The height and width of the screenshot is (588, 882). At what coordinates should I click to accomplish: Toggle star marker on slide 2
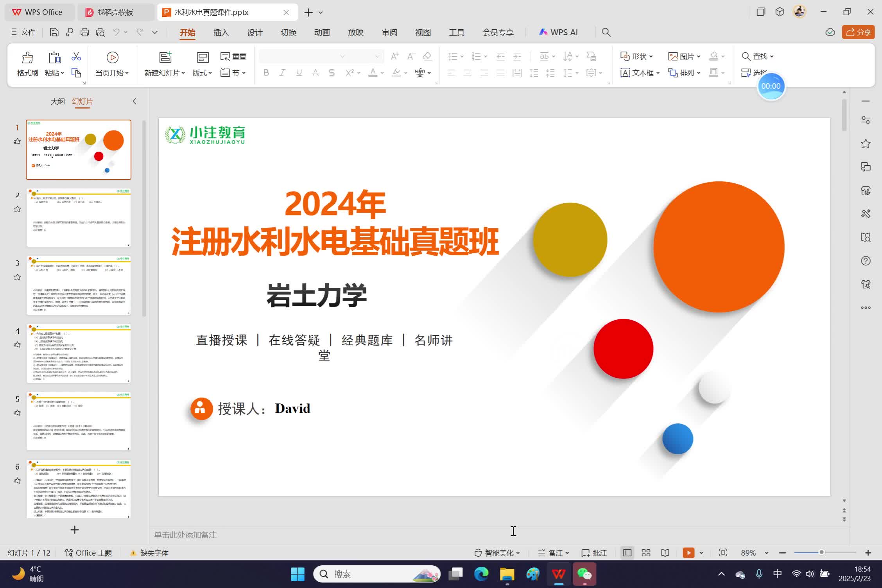(17, 209)
